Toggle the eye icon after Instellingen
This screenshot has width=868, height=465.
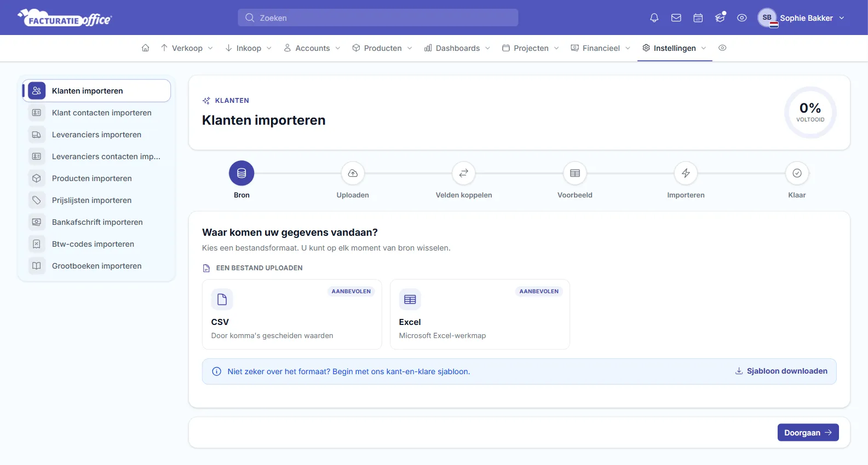(722, 48)
